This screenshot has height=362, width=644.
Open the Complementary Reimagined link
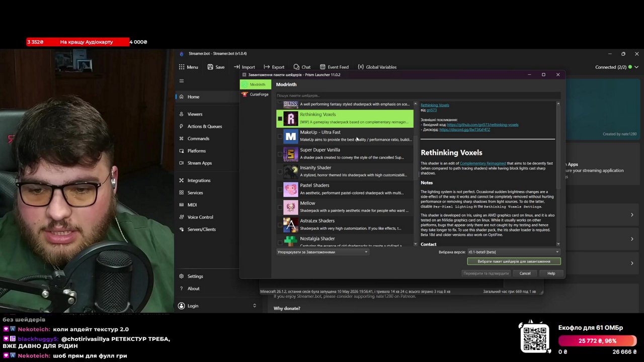click(482, 163)
